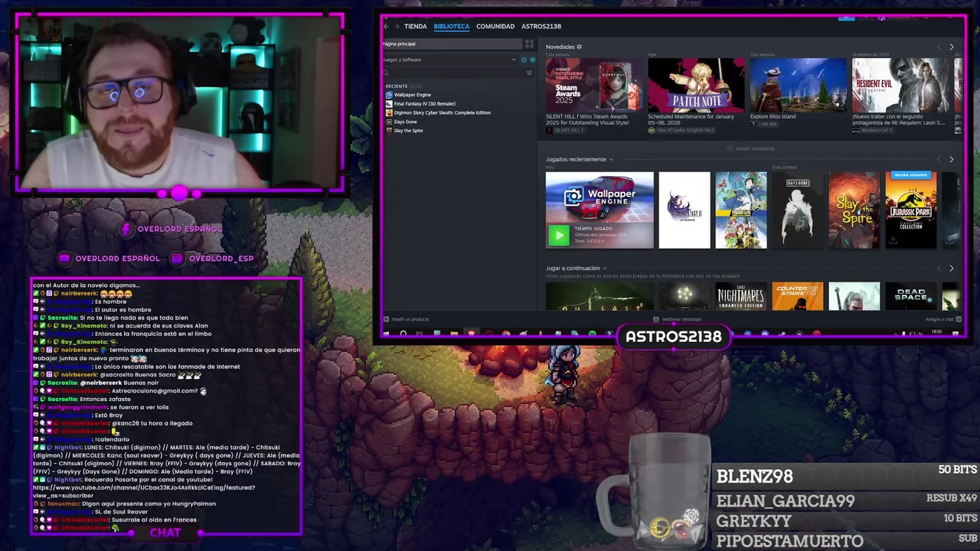Open the Counter-Strike 2 tile
980x551 pixels.
coord(798,297)
